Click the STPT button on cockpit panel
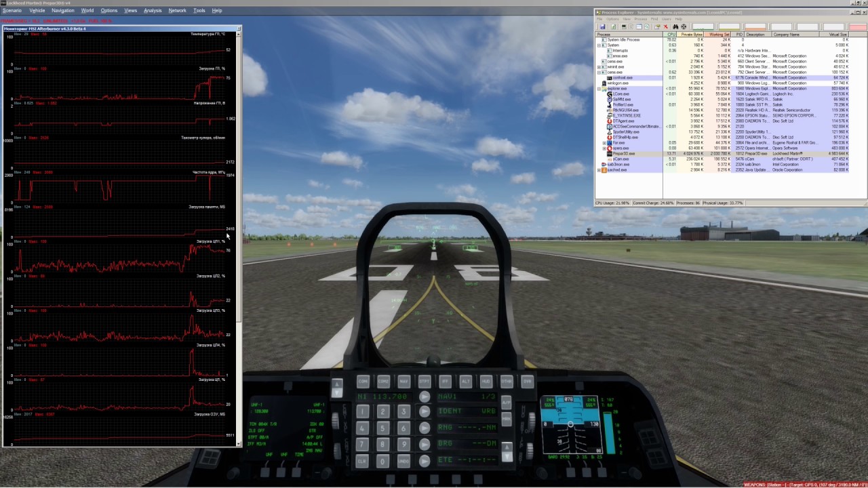 click(x=425, y=382)
